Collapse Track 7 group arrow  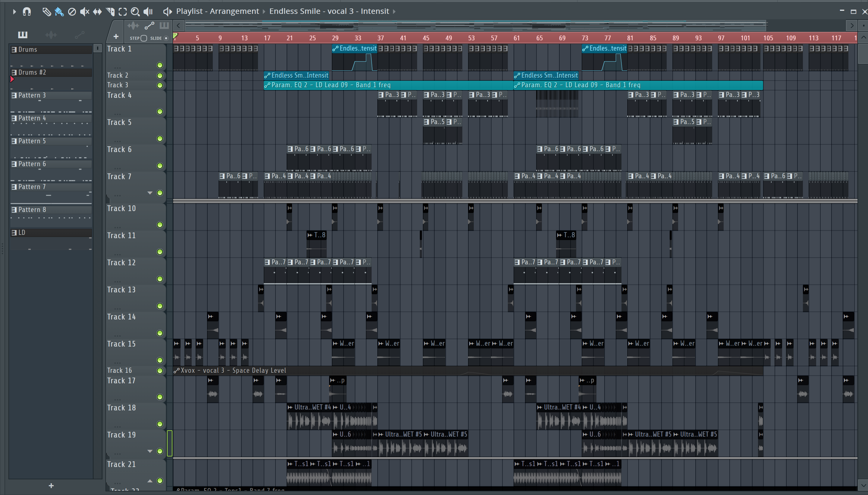tap(150, 193)
